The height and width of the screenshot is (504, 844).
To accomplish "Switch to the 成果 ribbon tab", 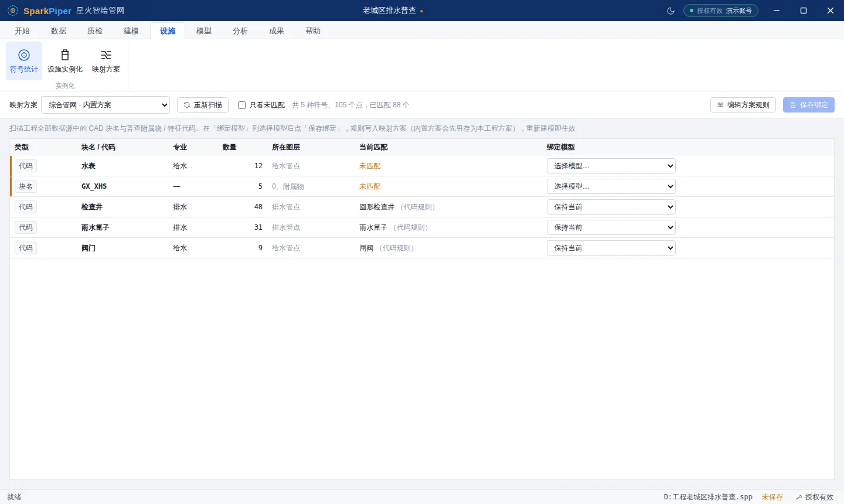I will [x=277, y=31].
